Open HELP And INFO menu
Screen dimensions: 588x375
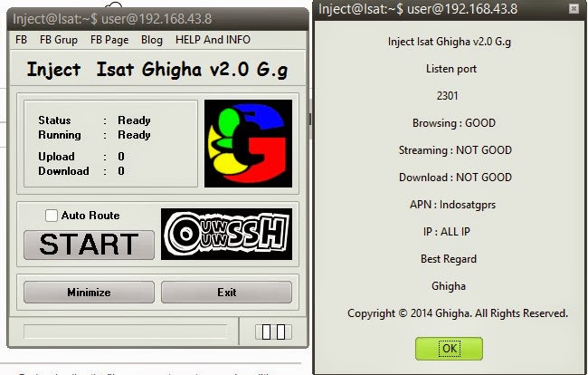click(213, 40)
